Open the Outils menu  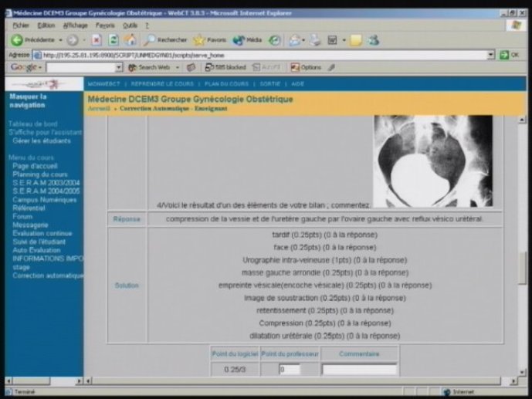click(130, 25)
